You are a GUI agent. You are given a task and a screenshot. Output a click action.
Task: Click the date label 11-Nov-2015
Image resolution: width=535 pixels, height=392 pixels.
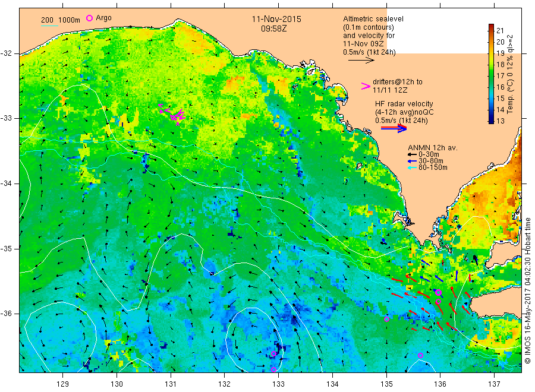click(x=276, y=20)
